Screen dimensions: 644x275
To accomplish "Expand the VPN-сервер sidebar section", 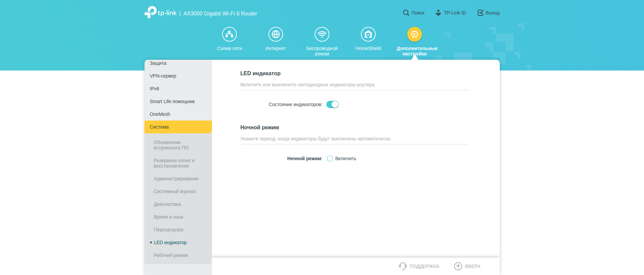I will coord(163,76).
